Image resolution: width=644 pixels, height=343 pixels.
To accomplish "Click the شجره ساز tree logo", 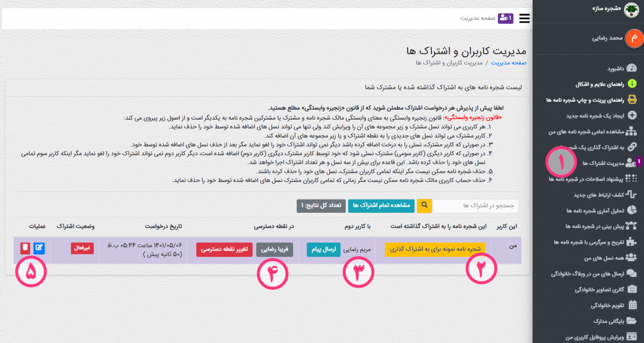I will (631, 9).
